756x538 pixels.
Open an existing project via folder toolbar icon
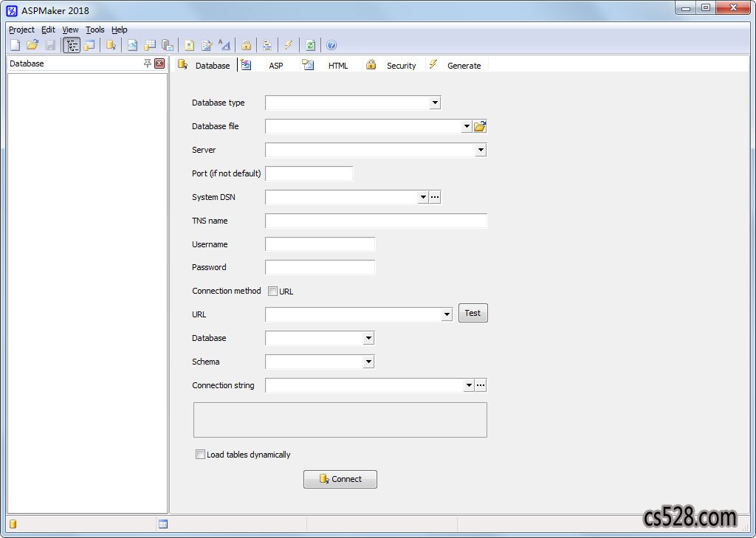pyautogui.click(x=32, y=45)
